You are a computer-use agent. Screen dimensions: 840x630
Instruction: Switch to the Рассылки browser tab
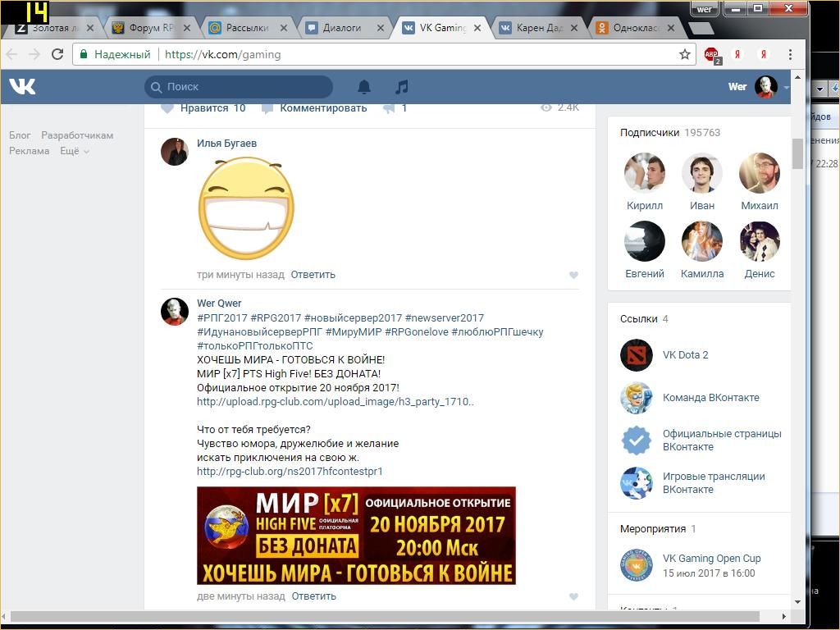click(248, 28)
